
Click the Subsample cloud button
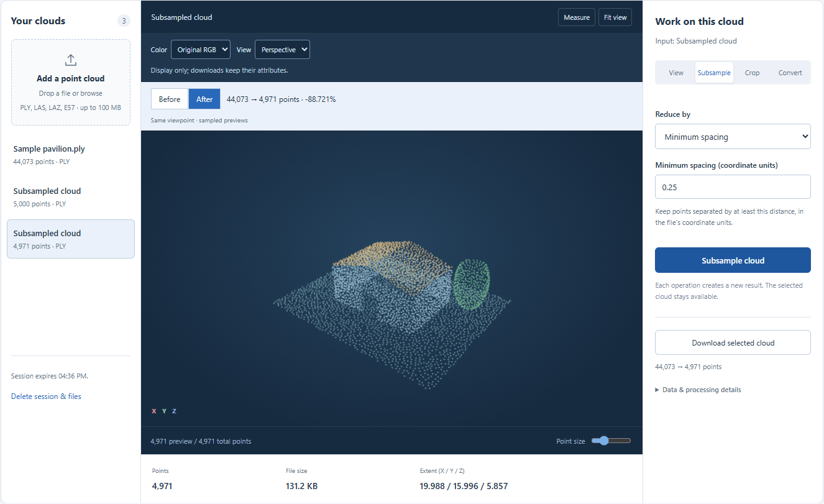coord(733,260)
